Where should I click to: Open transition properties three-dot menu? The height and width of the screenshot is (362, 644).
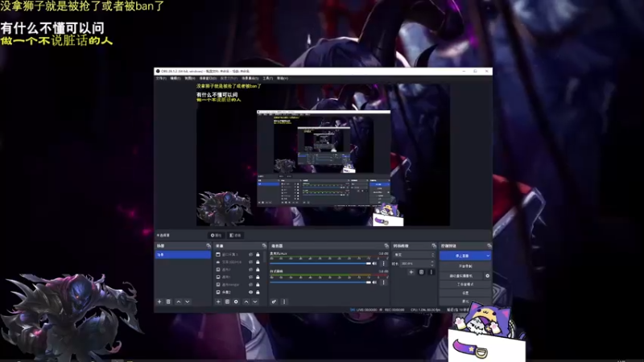coord(431,272)
